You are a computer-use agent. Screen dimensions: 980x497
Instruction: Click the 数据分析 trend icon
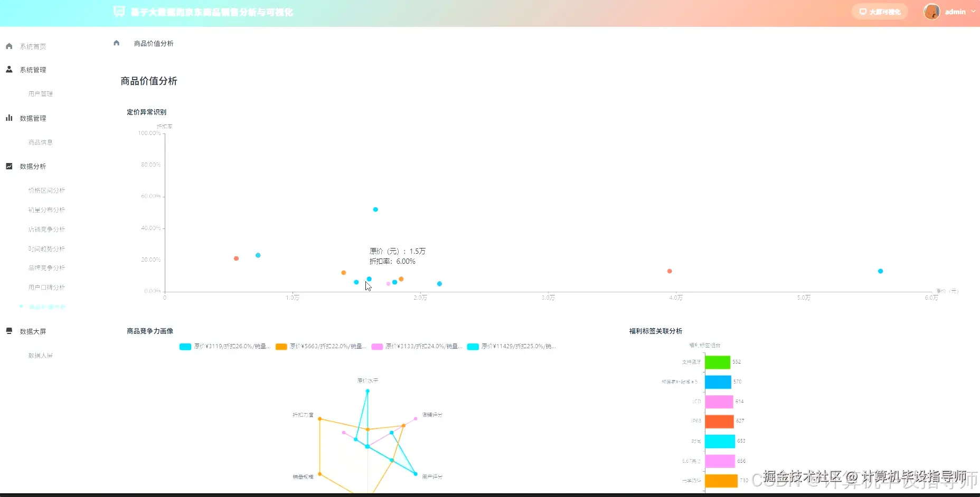(9, 166)
